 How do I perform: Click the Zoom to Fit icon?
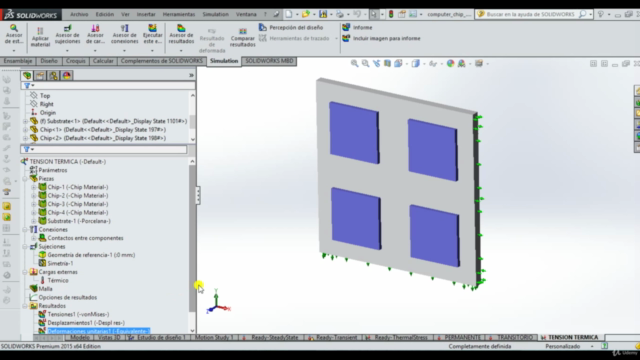[x=354, y=64]
